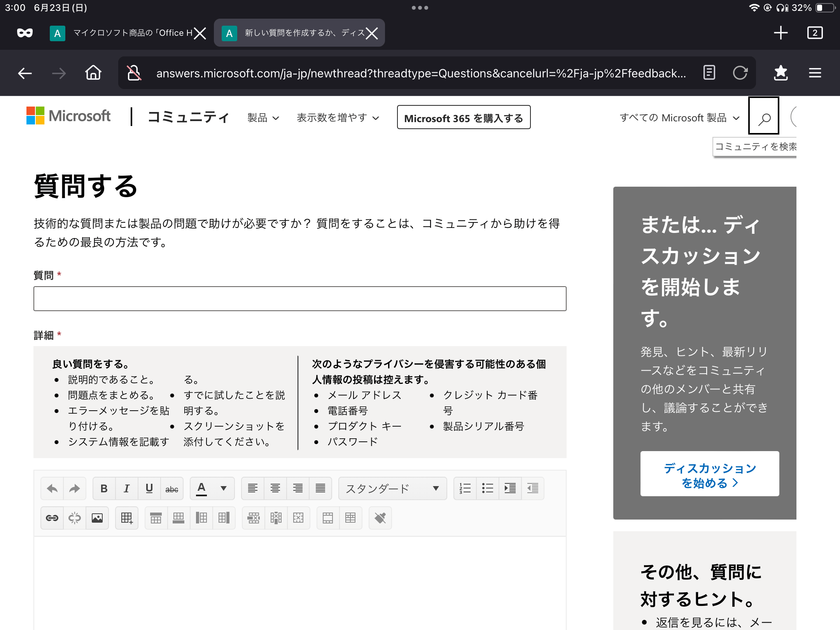Image resolution: width=840 pixels, height=630 pixels.
Task: Click the address bar URL
Action: (x=421, y=73)
